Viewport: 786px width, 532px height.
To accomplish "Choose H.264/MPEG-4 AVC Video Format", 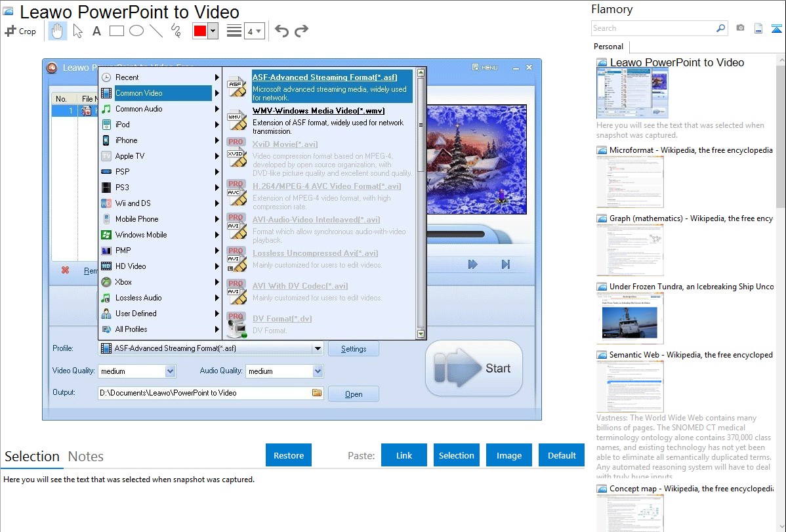I will (x=320, y=196).
